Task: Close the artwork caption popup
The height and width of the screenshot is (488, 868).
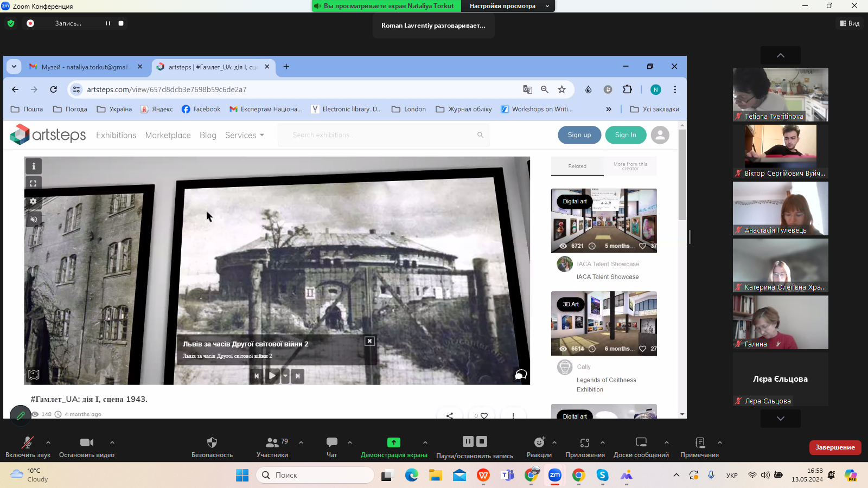Action: click(x=369, y=341)
